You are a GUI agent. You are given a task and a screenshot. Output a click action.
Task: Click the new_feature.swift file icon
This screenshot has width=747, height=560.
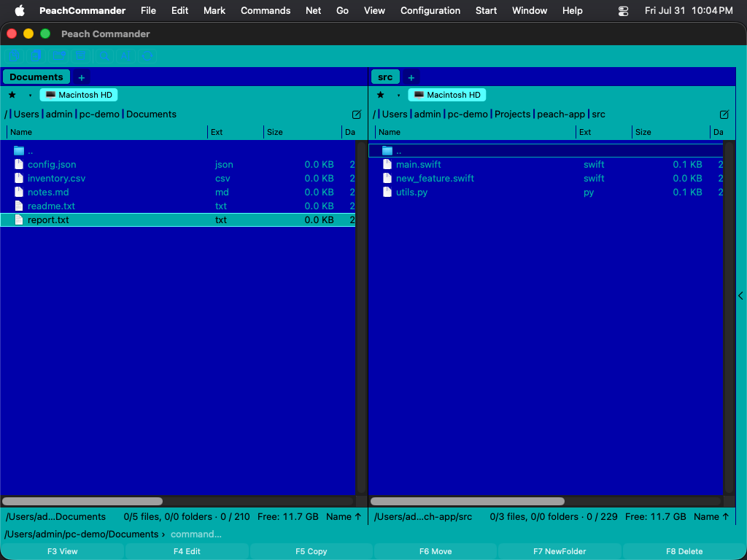click(x=387, y=178)
